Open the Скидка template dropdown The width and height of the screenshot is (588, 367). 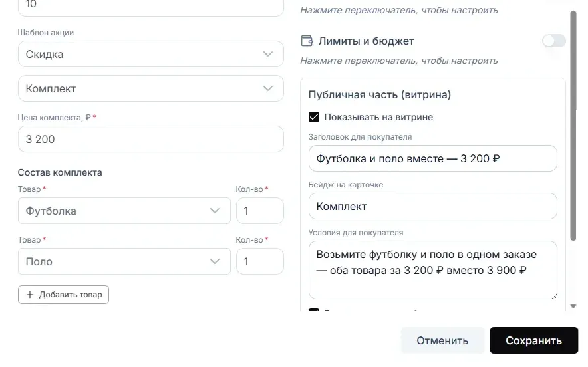tap(151, 54)
